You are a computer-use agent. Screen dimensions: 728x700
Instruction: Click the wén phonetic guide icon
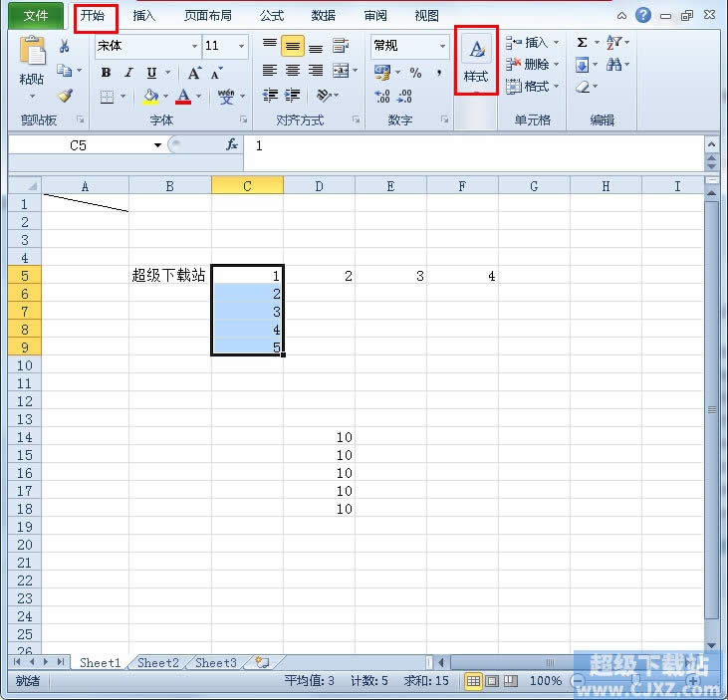pos(226,97)
